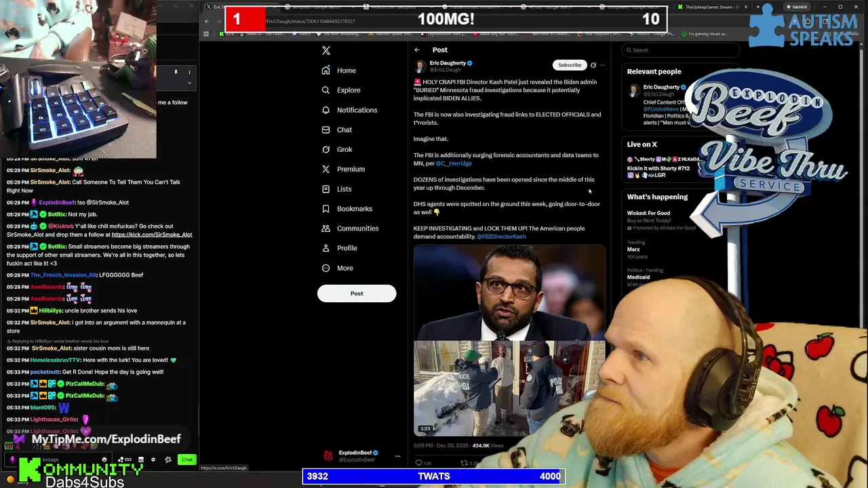868x488 pixels.
Task: Subscribe to Eric Daugherty
Action: [570, 65]
